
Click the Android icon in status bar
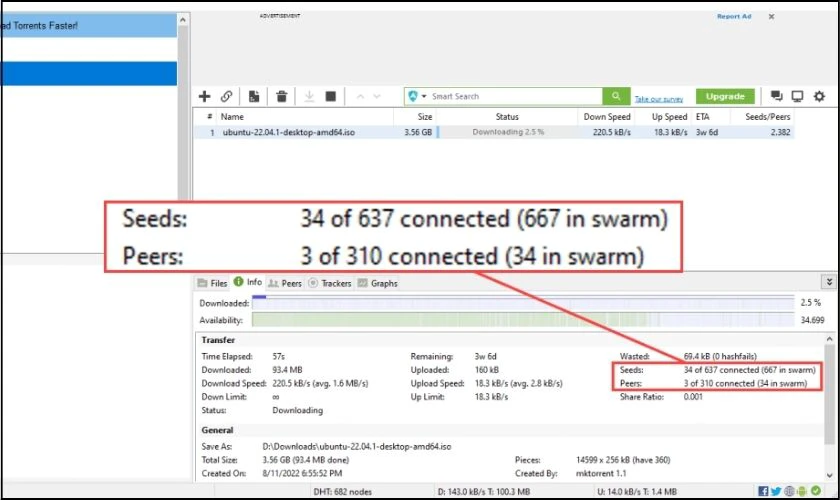[802, 491]
